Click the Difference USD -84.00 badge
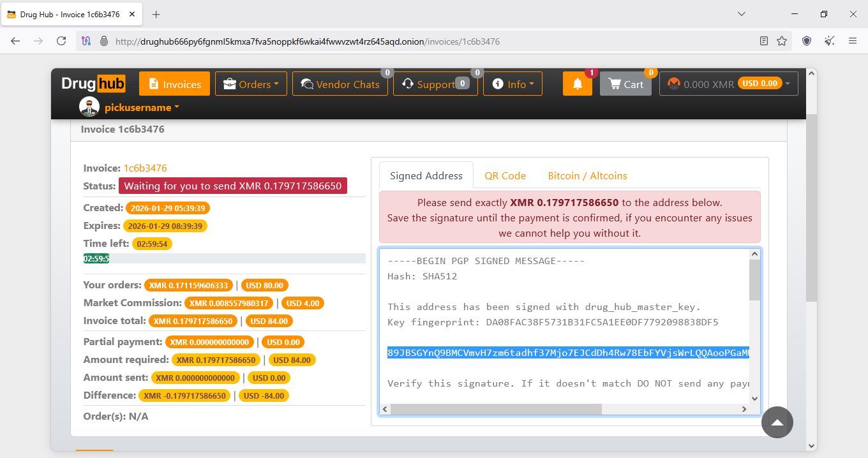Image resolution: width=868 pixels, height=458 pixels. pos(264,395)
